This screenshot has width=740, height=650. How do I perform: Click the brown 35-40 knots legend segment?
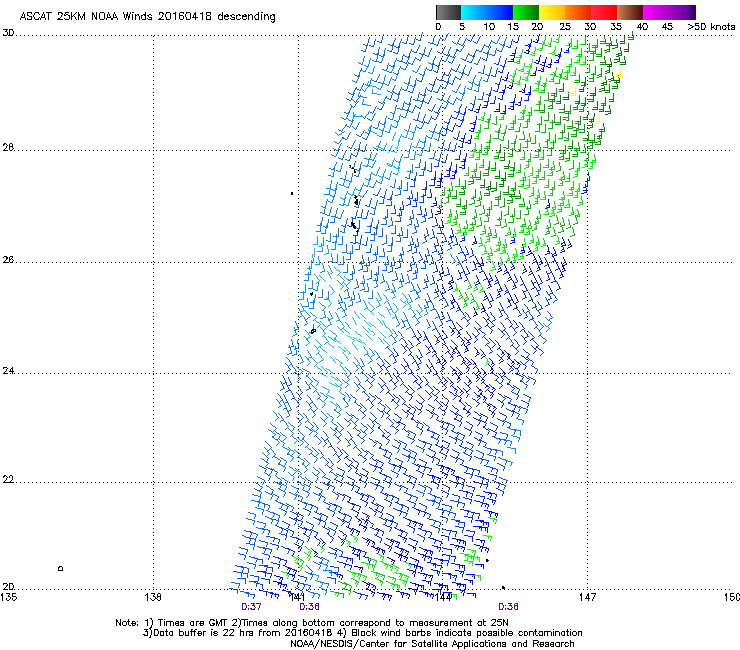[630, 12]
